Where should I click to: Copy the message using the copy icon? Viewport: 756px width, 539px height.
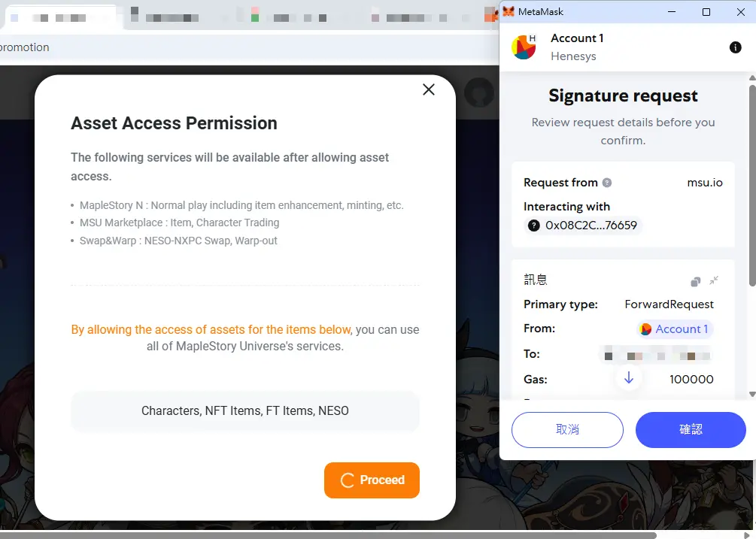[695, 281]
